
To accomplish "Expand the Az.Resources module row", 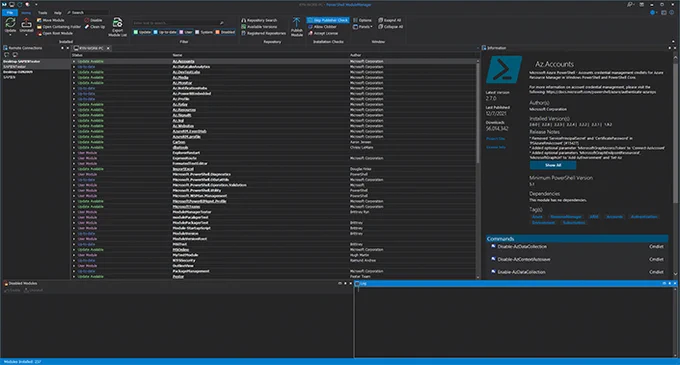I will click(74, 110).
